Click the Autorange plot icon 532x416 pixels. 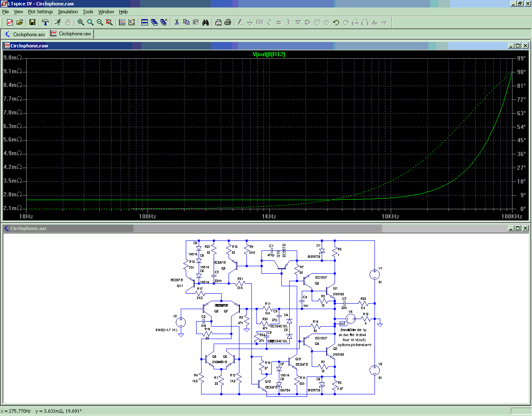pyautogui.click(x=132, y=22)
